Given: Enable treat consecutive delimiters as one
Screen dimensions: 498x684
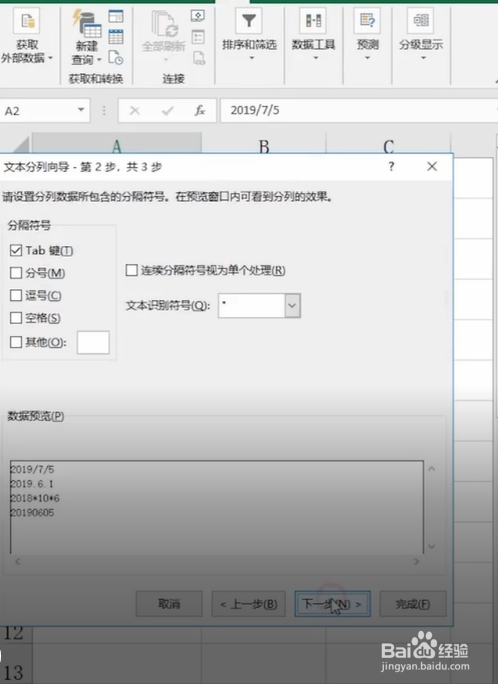Looking at the screenshot, I should pos(131,270).
